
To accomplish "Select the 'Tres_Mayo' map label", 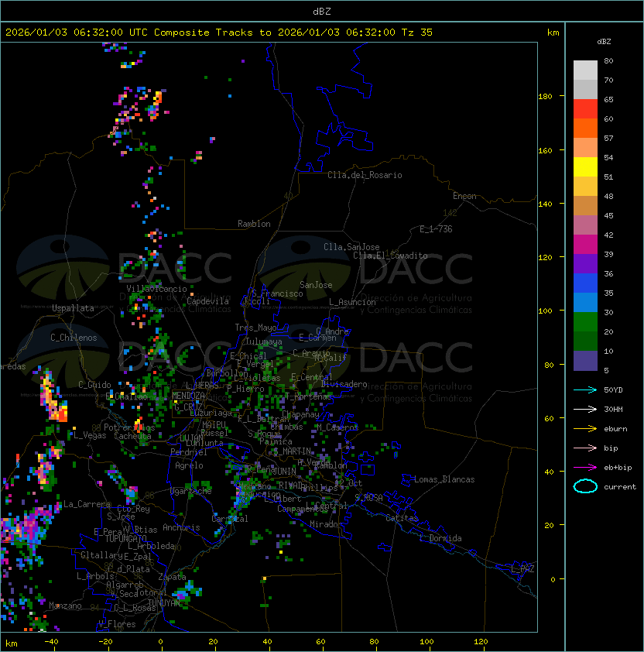I will click(255, 328).
